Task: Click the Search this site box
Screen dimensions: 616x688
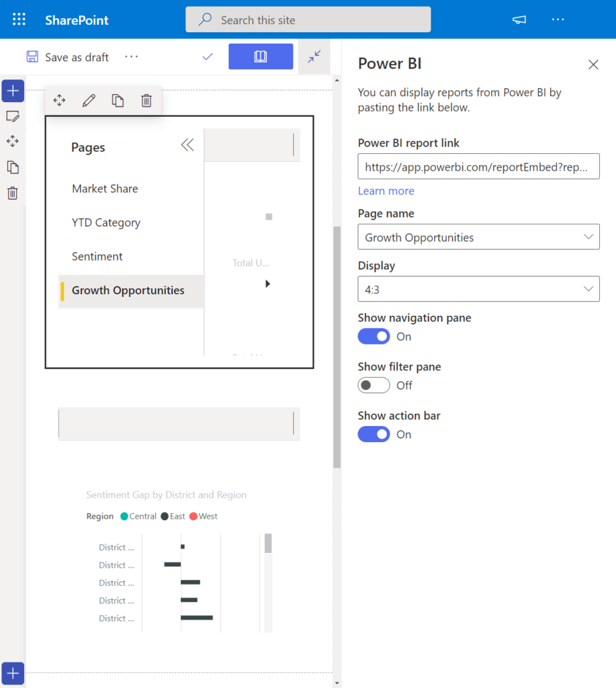Action: (308, 19)
